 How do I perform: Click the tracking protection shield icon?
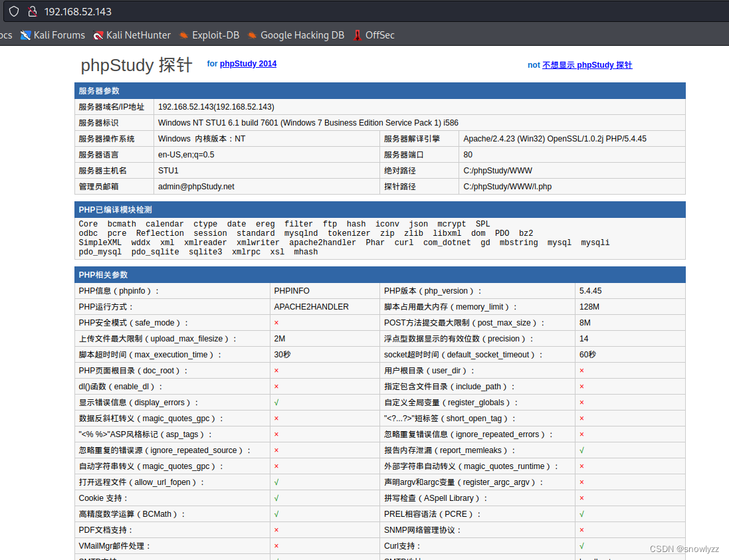coord(14,11)
